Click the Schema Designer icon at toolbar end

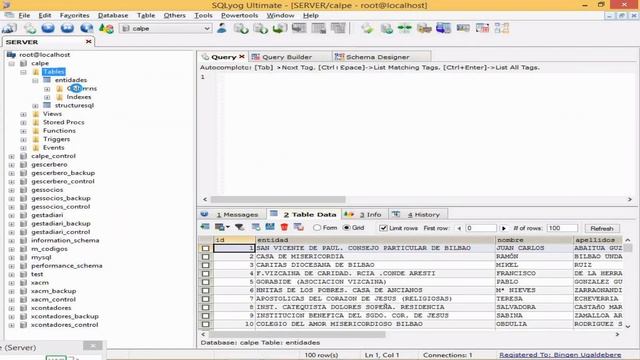502,28
